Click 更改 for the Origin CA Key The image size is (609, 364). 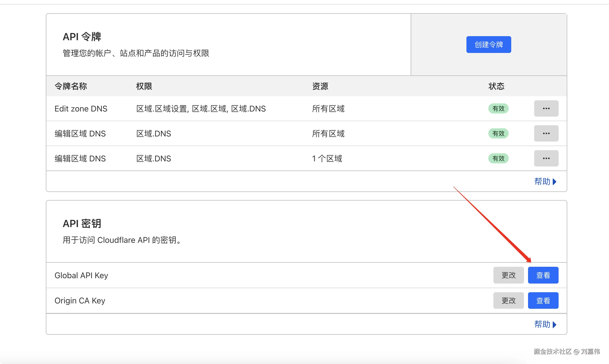(508, 301)
